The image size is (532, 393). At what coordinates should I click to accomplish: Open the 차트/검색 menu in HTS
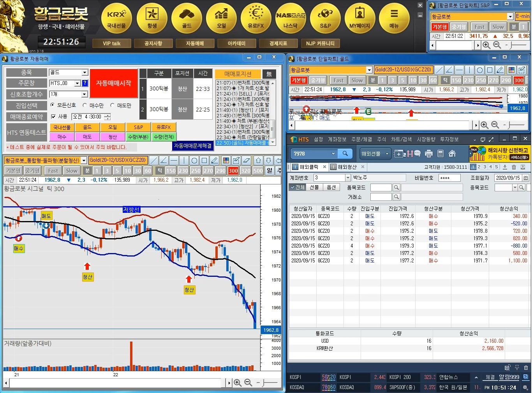(x=401, y=140)
